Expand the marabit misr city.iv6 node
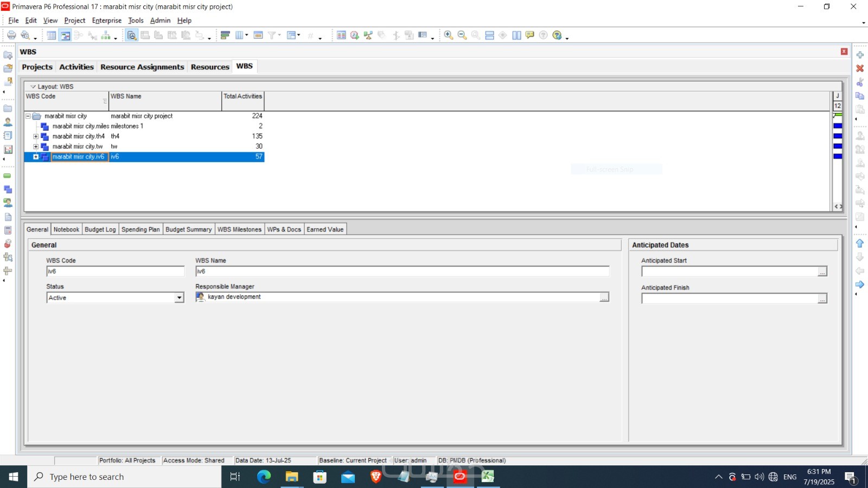 [36, 157]
